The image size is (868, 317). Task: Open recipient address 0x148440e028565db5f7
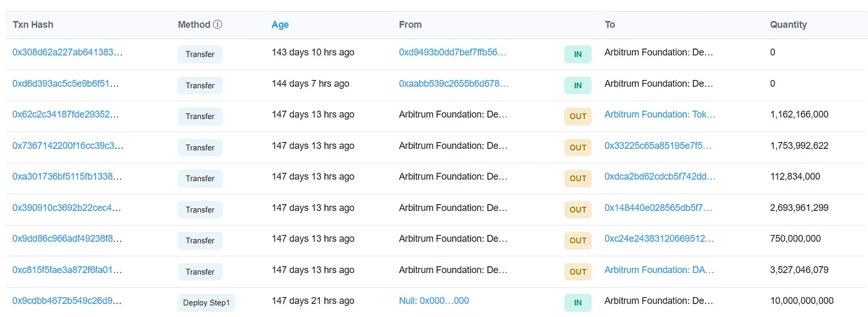coord(658,208)
